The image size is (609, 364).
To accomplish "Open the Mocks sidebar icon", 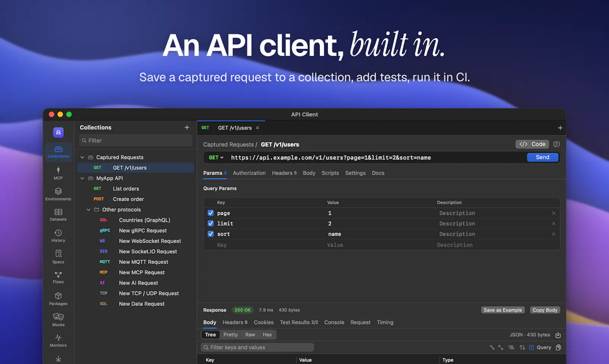I will [58, 320].
